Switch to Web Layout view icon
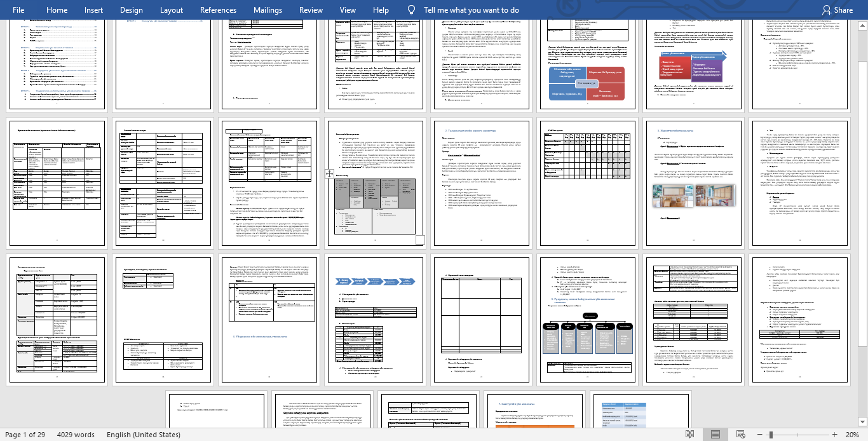The image size is (868, 441). (741, 435)
